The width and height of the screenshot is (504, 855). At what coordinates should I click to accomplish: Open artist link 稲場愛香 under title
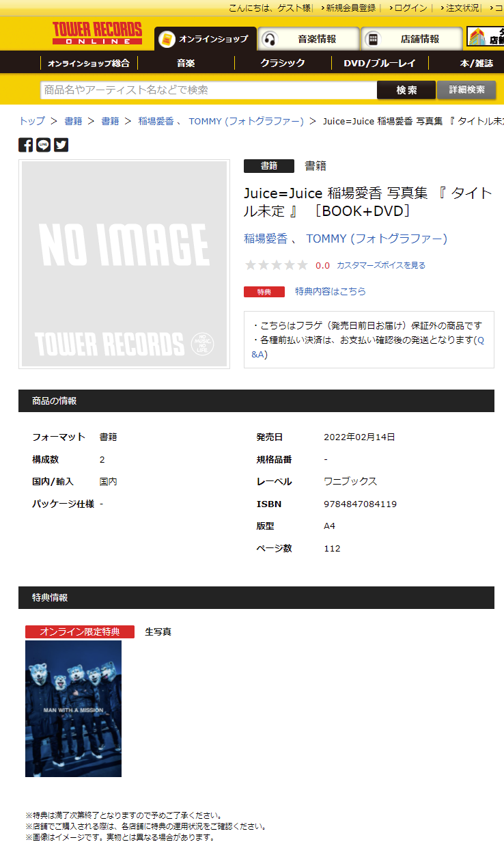point(266,239)
